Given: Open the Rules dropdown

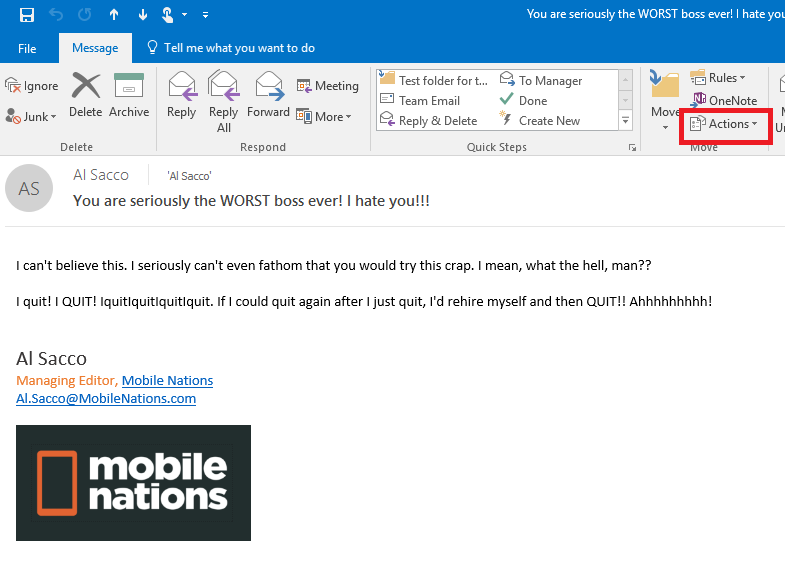Looking at the screenshot, I should [718, 78].
